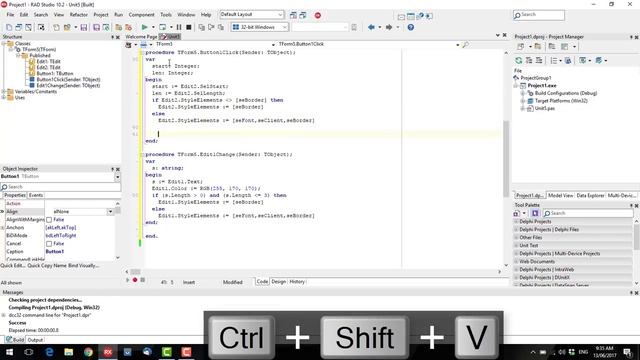Open the Default Layout dropdown
This screenshot has width=640, height=360.
pyautogui.click(x=280, y=15)
